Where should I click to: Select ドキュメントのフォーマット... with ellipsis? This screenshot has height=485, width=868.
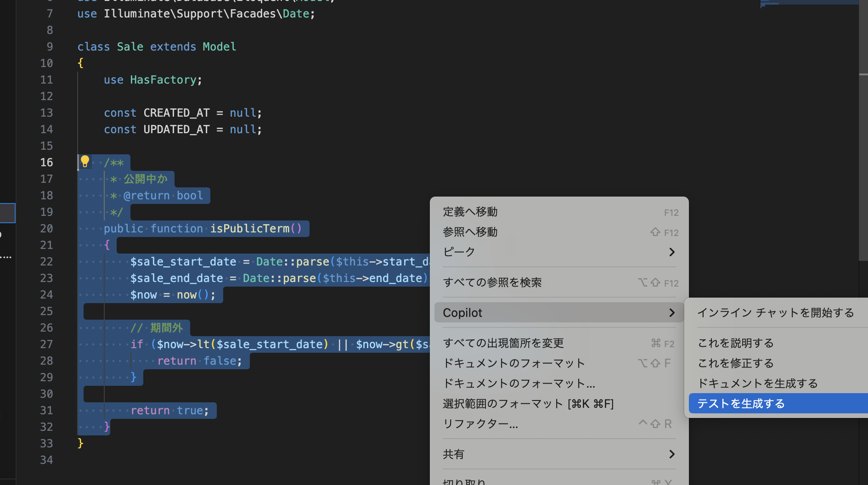pyautogui.click(x=519, y=383)
